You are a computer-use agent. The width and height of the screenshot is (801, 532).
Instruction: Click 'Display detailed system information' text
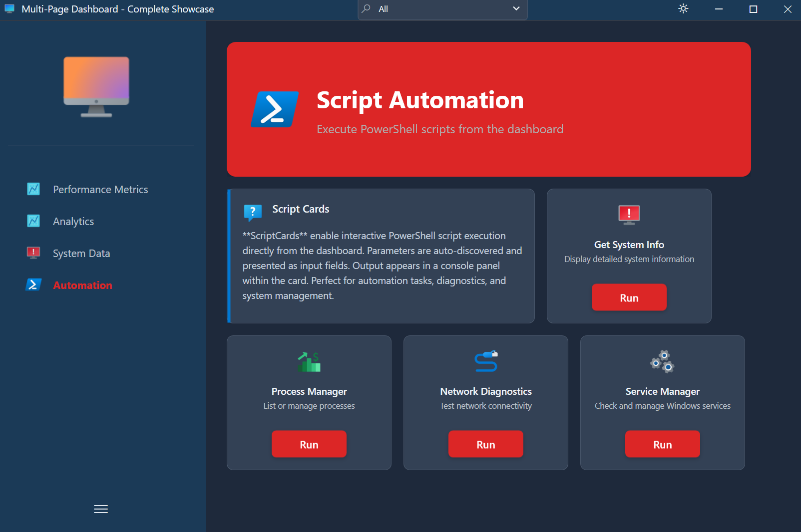[629, 259]
